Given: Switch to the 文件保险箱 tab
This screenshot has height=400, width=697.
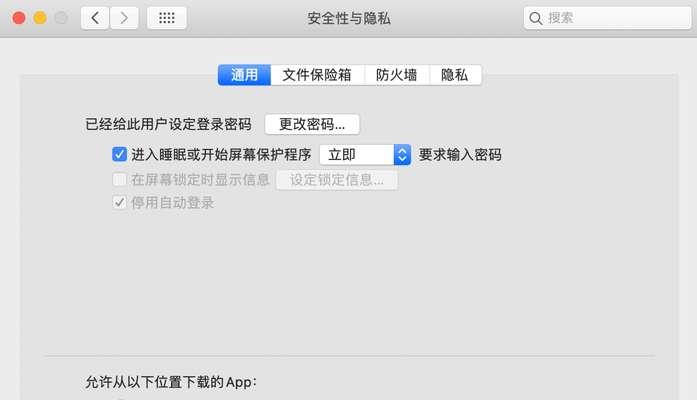Looking at the screenshot, I should click(x=317, y=75).
